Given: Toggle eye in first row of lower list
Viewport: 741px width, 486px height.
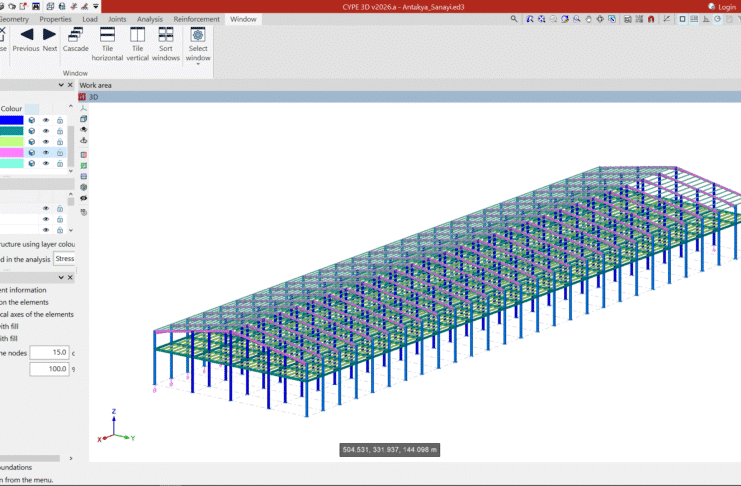Looking at the screenshot, I should 46,208.
